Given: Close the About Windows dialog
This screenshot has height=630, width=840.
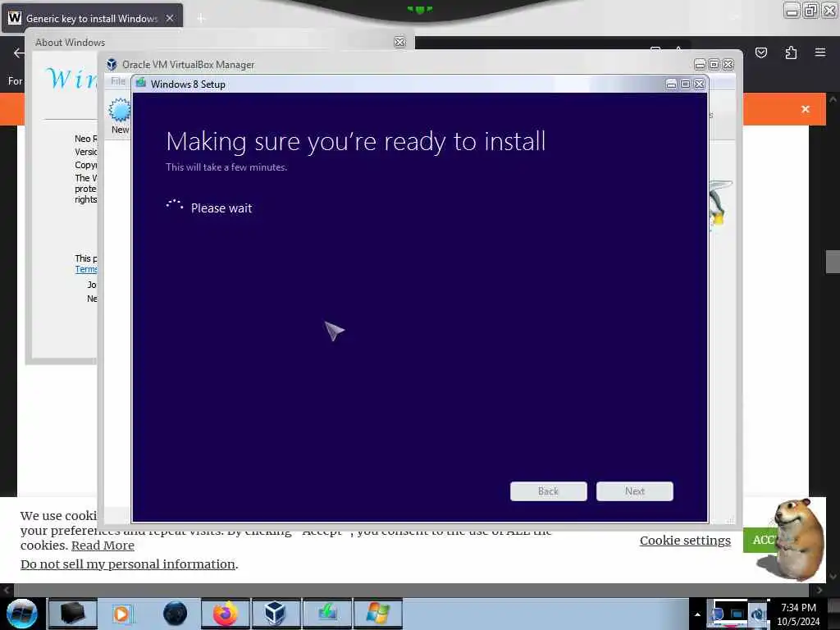Looking at the screenshot, I should (399, 42).
